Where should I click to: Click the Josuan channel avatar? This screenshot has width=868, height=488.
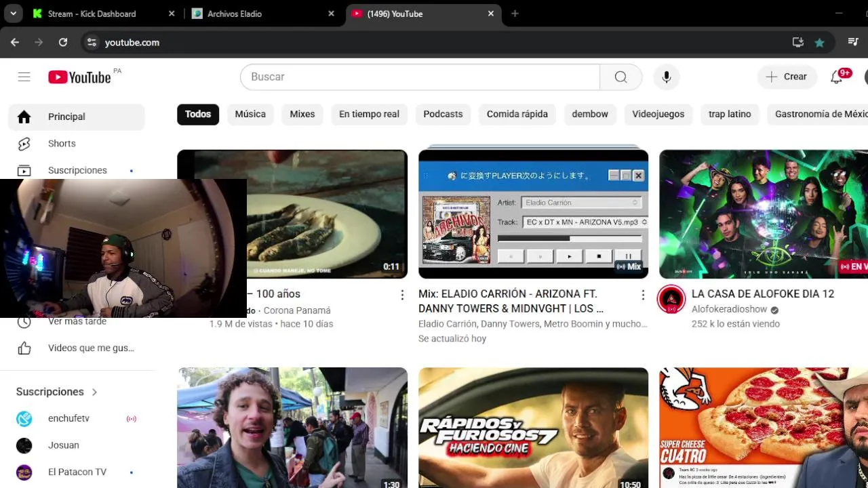pos(24,445)
